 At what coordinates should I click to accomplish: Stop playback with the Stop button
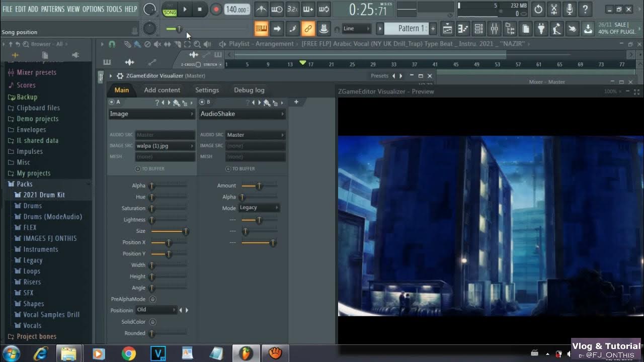coord(200,9)
